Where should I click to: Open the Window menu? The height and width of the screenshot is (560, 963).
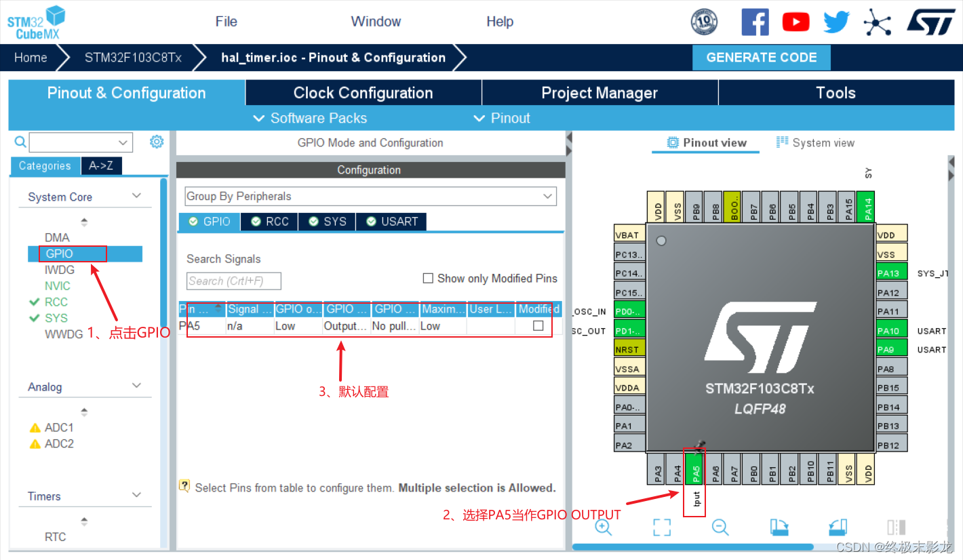[x=376, y=22]
